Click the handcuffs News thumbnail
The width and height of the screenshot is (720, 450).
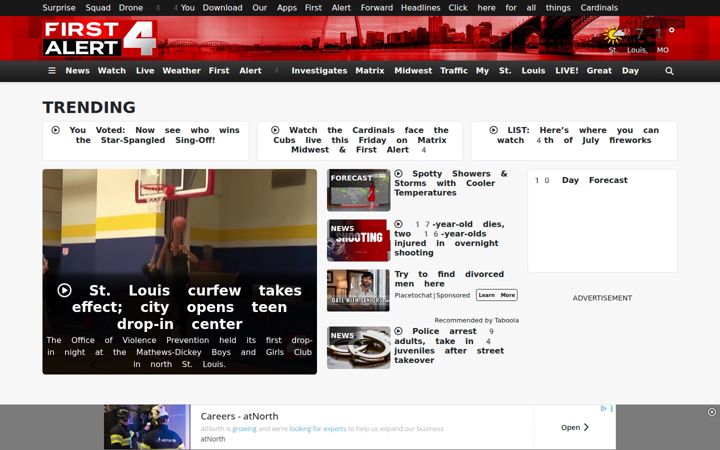pyautogui.click(x=359, y=348)
